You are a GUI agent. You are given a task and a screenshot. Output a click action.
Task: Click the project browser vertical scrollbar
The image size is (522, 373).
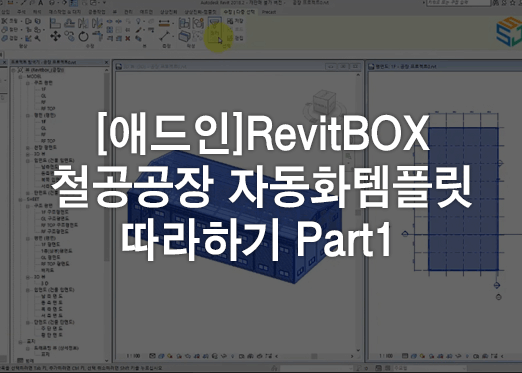pyautogui.click(x=107, y=167)
